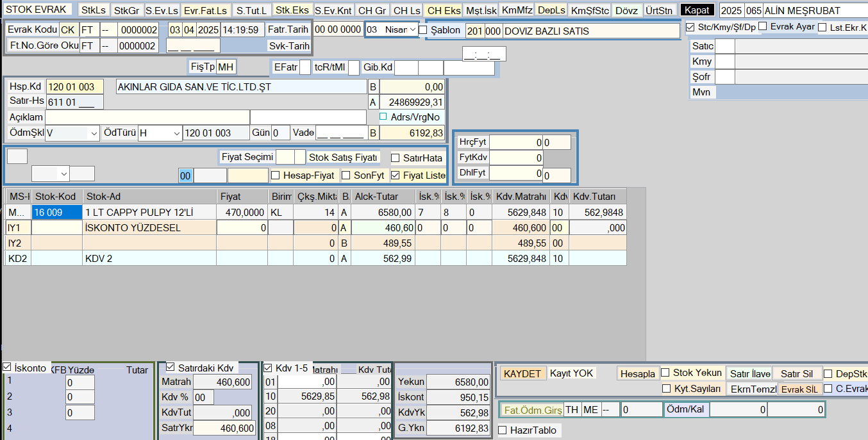Click the Alck-Tutar column header
The width and height of the screenshot is (868, 440).
[x=383, y=196]
